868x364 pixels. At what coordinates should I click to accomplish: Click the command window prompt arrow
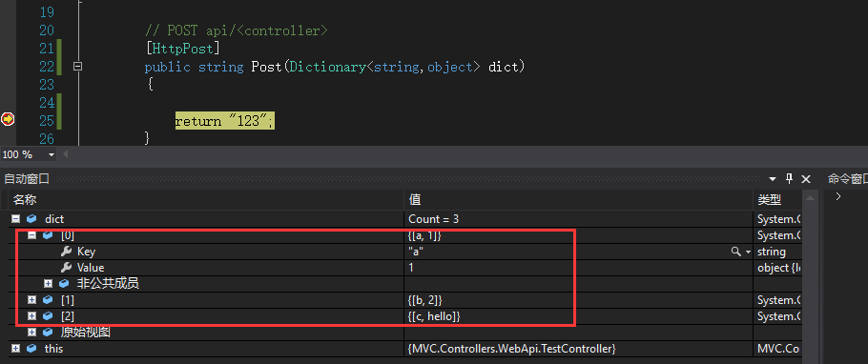tap(838, 196)
